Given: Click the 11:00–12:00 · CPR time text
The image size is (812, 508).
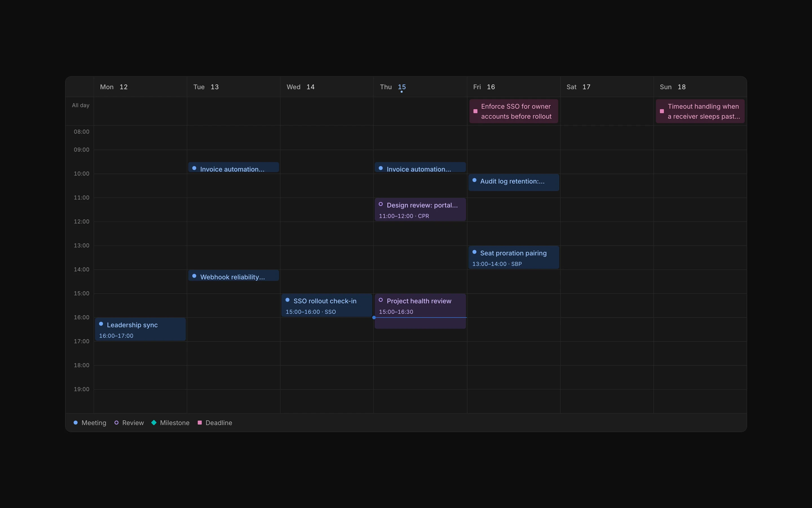Looking at the screenshot, I should click(404, 216).
